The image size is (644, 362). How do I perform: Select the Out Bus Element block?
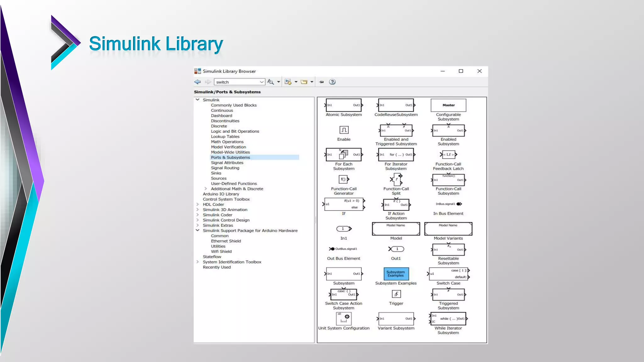(343, 249)
